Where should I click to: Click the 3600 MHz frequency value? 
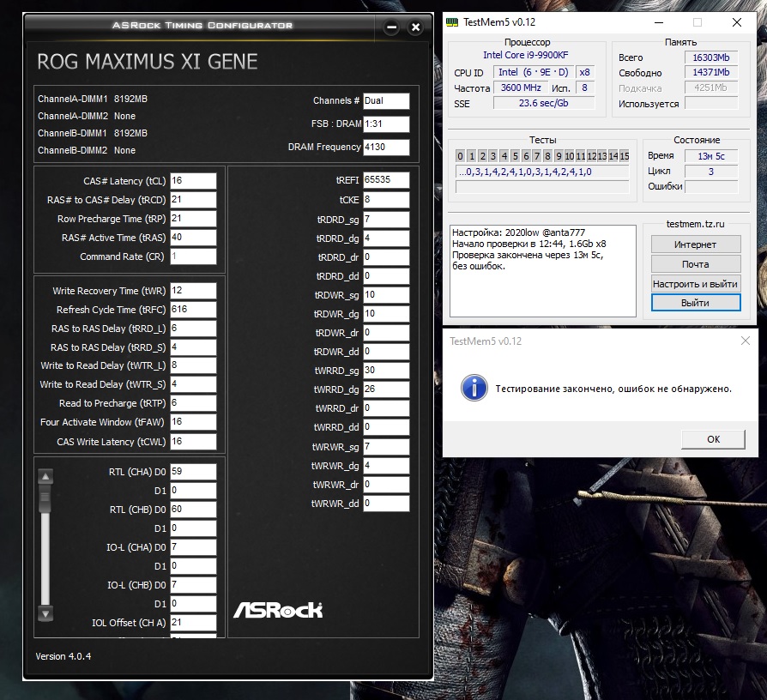521,87
